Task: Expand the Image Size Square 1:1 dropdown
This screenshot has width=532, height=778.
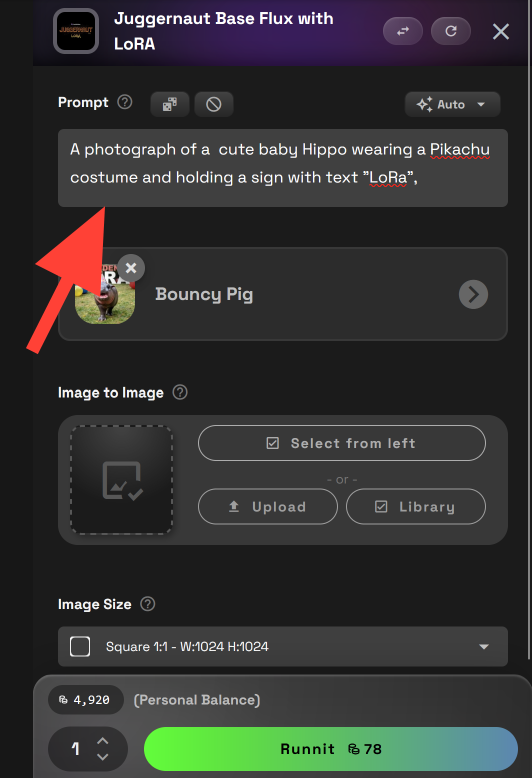Action: (283, 646)
